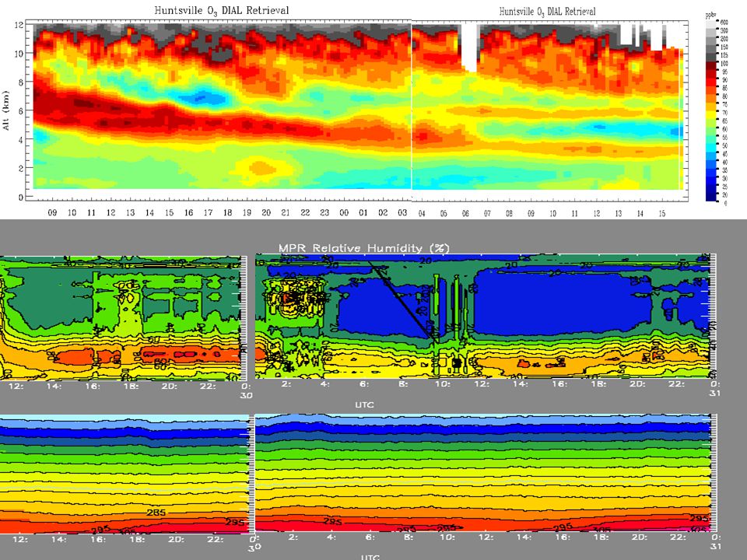Viewport: 747px width, 560px height.
Task: Click hour '20' on left ozone plot axis
Action: click(x=266, y=212)
